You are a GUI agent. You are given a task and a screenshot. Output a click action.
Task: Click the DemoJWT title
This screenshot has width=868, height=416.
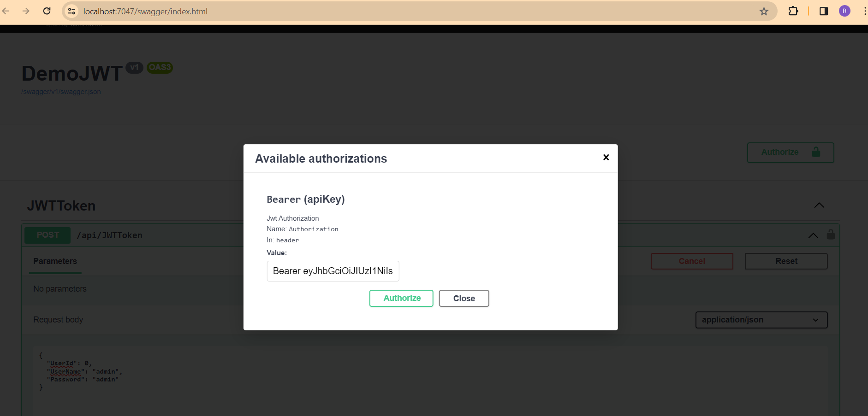click(72, 74)
